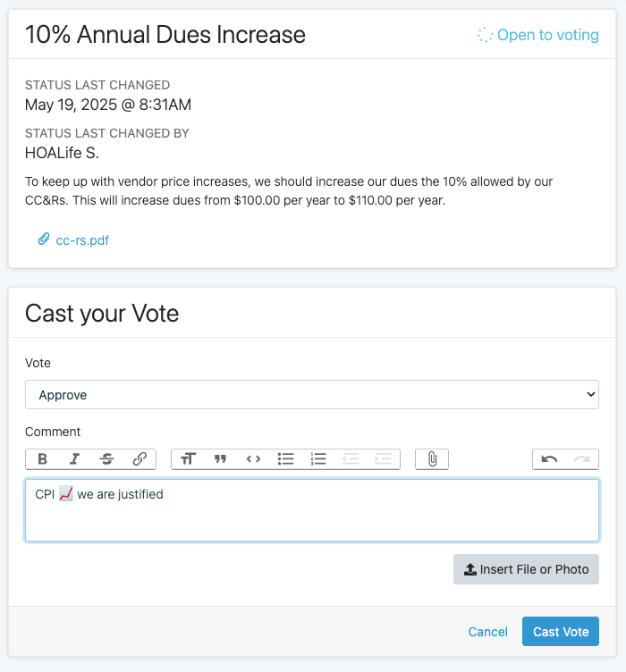Cancel casting the vote

click(488, 632)
